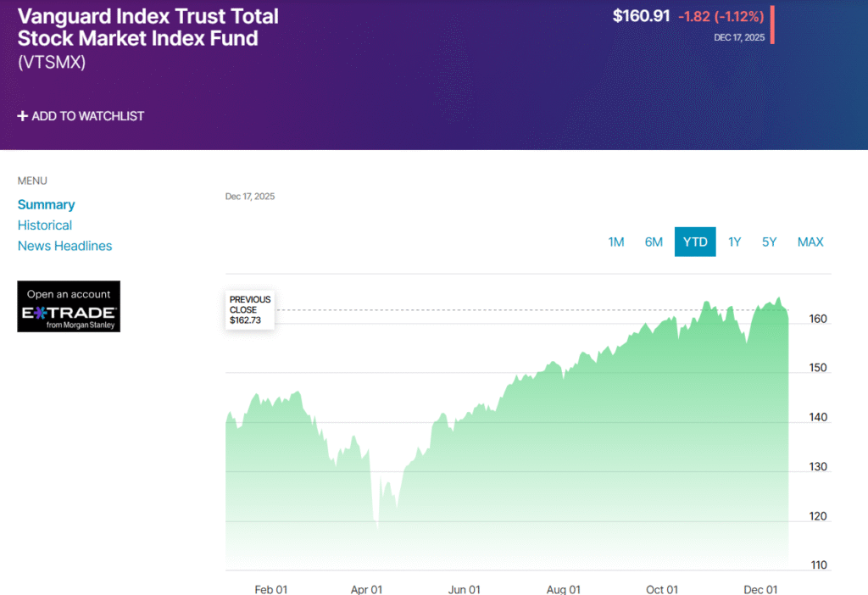Open the Summary menu link
The image size is (868, 595).
pyautogui.click(x=46, y=204)
